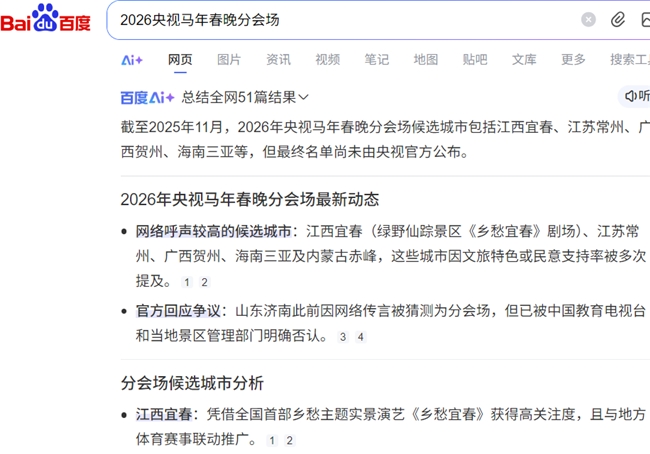Open the 地图 tab

[x=426, y=60]
